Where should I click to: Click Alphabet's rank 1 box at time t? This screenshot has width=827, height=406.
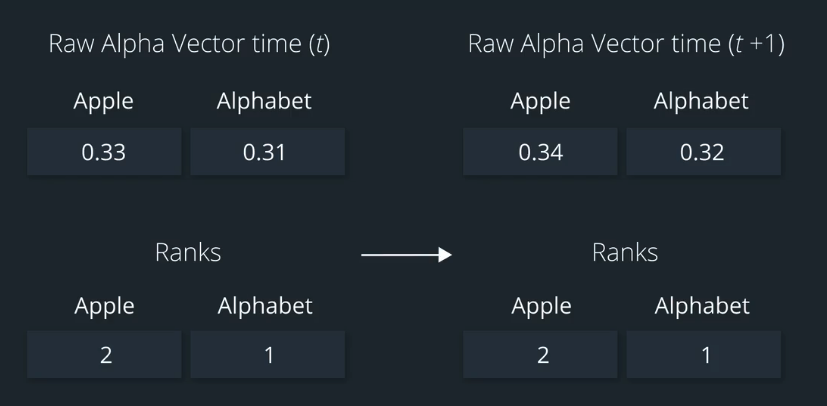pos(267,355)
